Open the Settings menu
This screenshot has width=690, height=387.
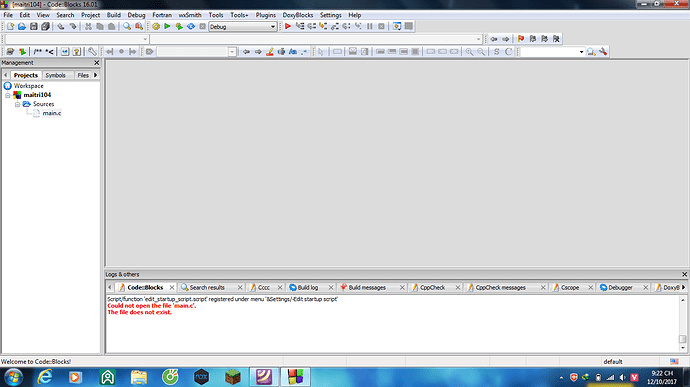click(x=330, y=15)
